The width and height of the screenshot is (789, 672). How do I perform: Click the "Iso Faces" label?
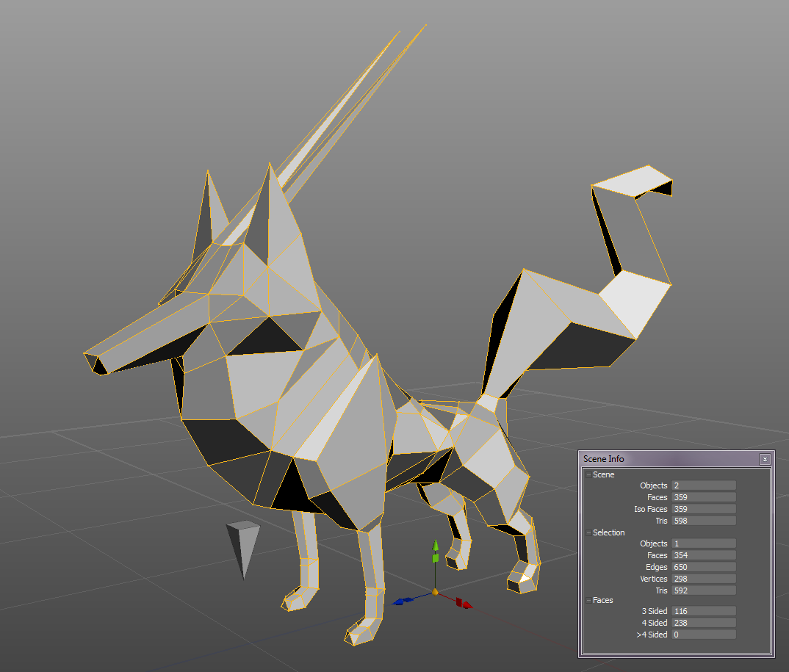pyautogui.click(x=651, y=509)
